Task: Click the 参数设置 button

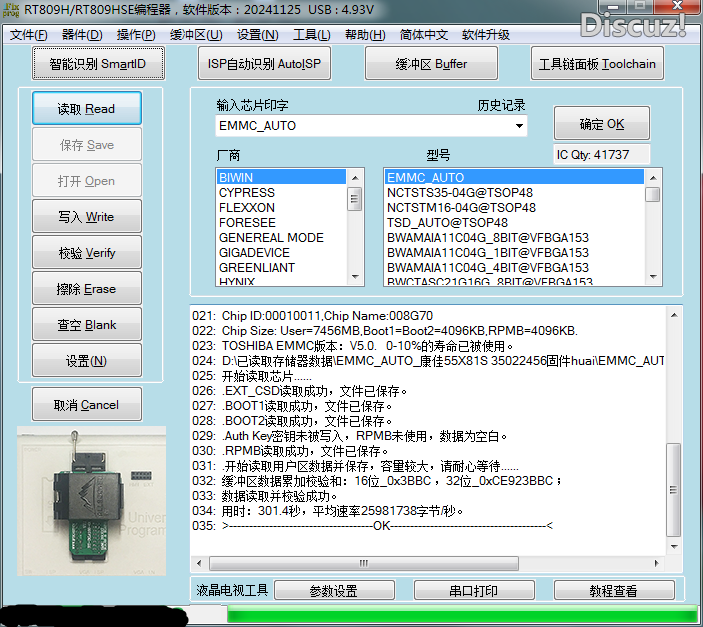Action: click(x=334, y=590)
